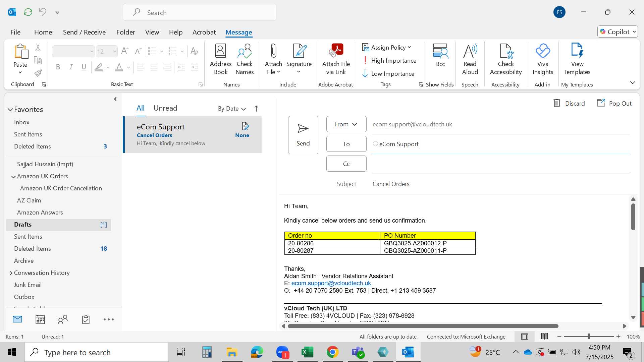Viewport: 644px width, 362px height.
Task: Open Tasks view icon
Action: pos(86,319)
